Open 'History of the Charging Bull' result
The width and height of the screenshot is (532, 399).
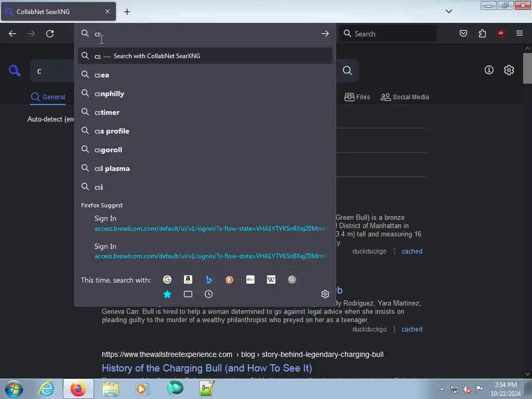coord(207,368)
